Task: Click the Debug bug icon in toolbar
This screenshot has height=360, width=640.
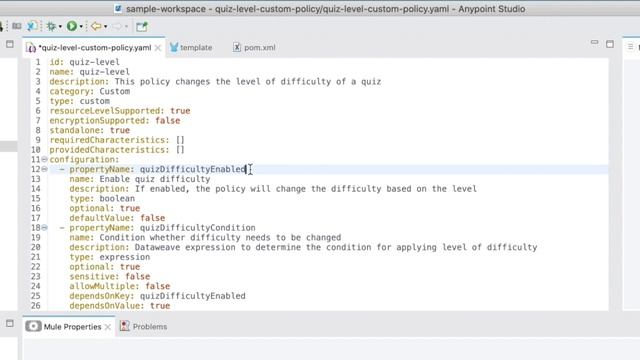Action: [51, 27]
